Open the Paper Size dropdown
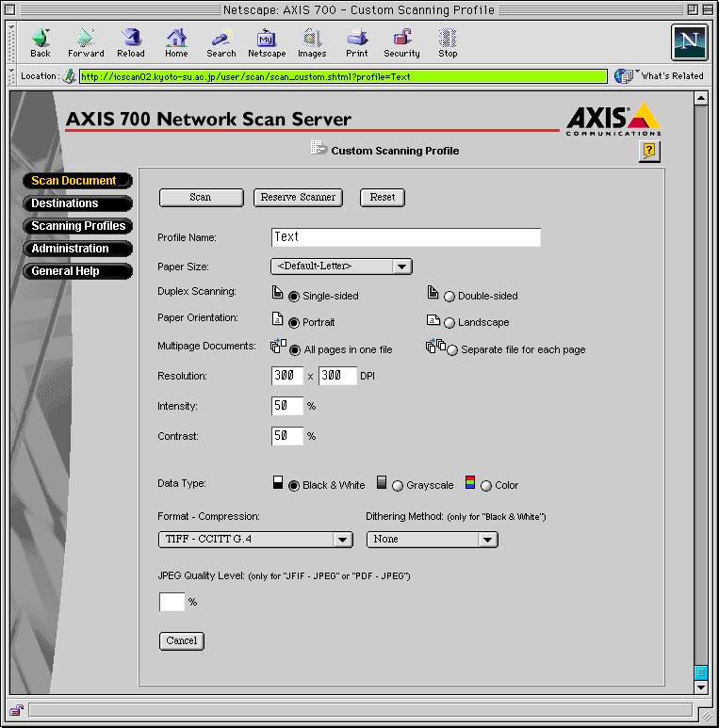The image size is (719, 728). pyautogui.click(x=341, y=267)
